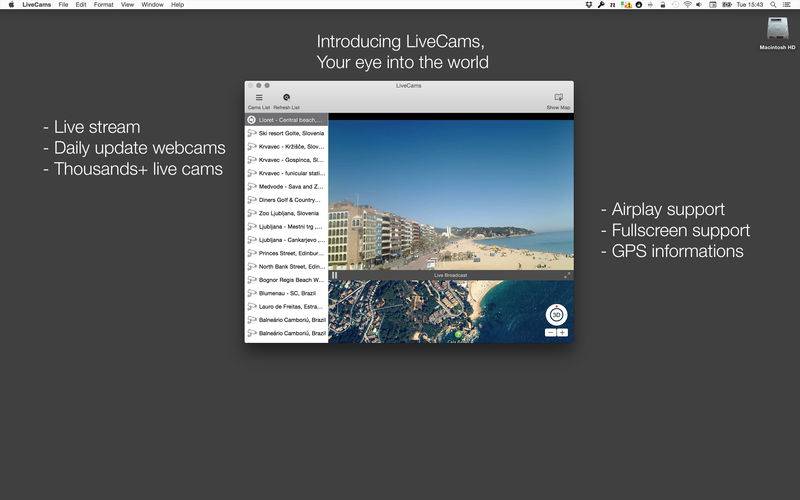Click camera icon beside Bognor Regis Beach

(252, 280)
